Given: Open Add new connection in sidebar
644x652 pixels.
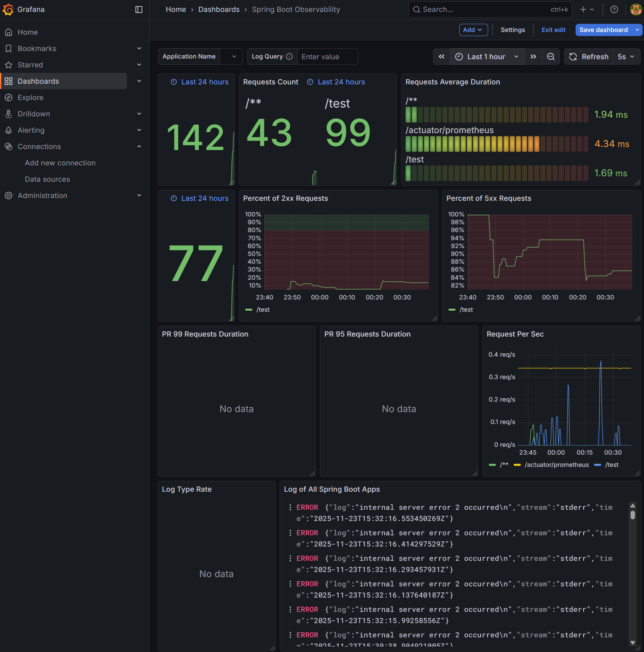Looking at the screenshot, I should [60, 163].
